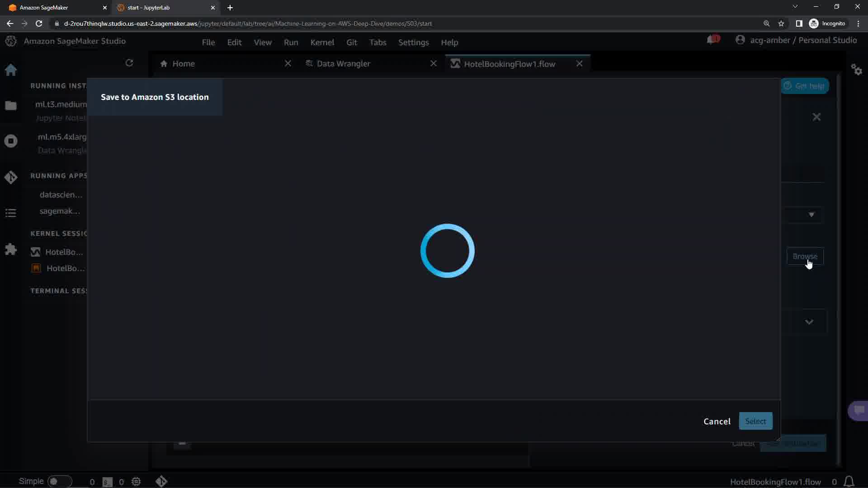The width and height of the screenshot is (868, 488).
Task: Click refresh icon in running panel
Action: pos(129,63)
